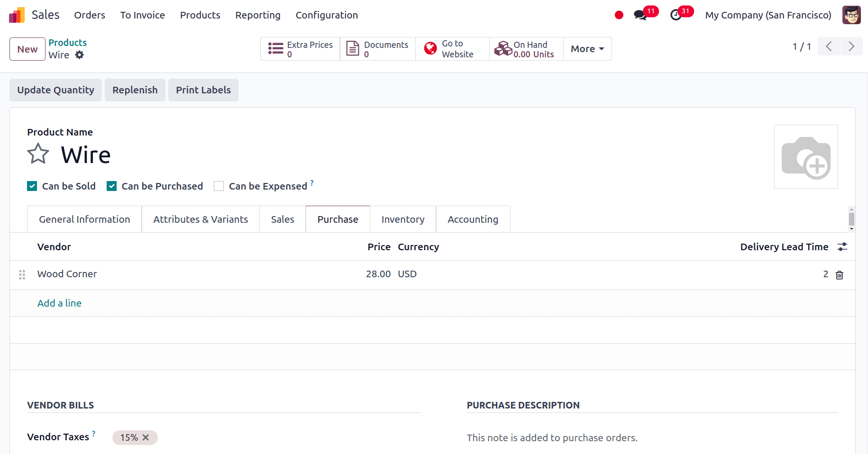The width and height of the screenshot is (868, 454).
Task: Switch to the General Information tab
Action: 84,219
